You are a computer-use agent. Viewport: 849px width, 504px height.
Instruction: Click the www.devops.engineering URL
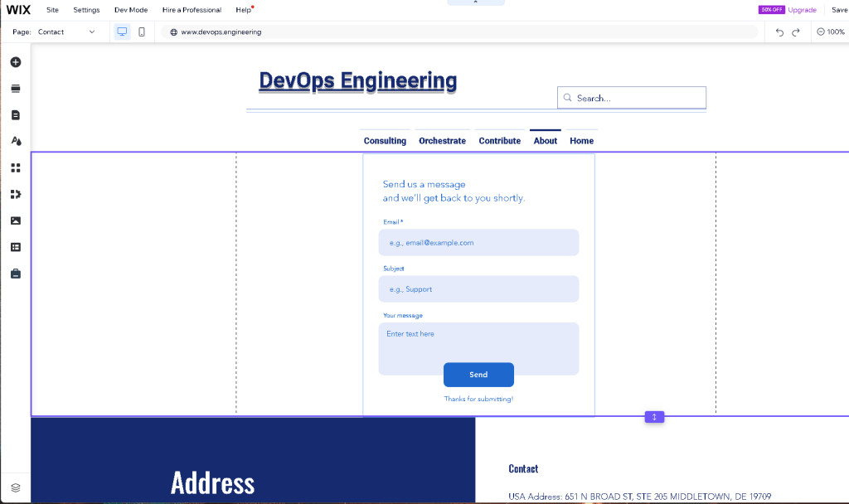click(221, 32)
